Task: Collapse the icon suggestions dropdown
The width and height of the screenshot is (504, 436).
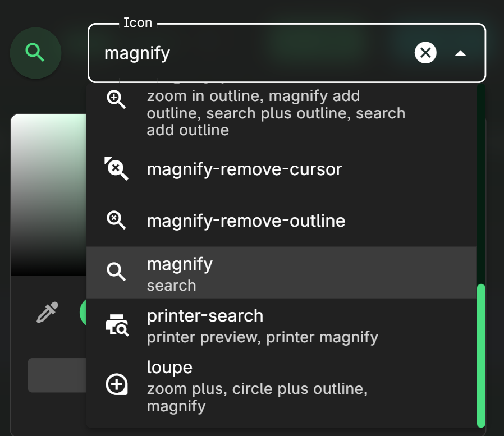Action: pos(460,53)
